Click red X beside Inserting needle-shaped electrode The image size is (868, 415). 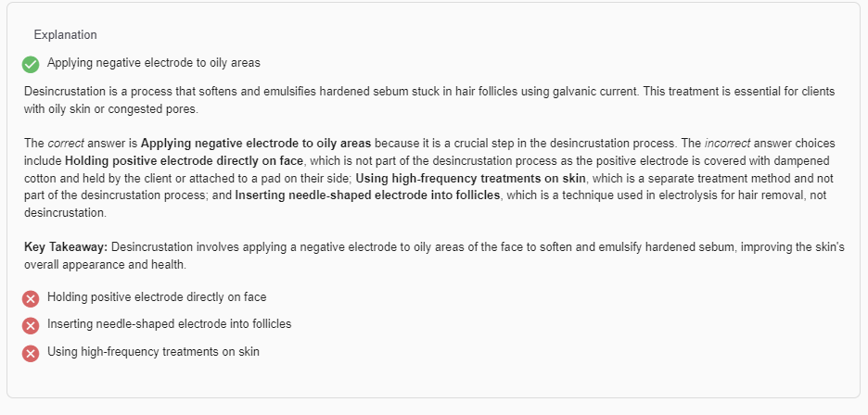31,325
